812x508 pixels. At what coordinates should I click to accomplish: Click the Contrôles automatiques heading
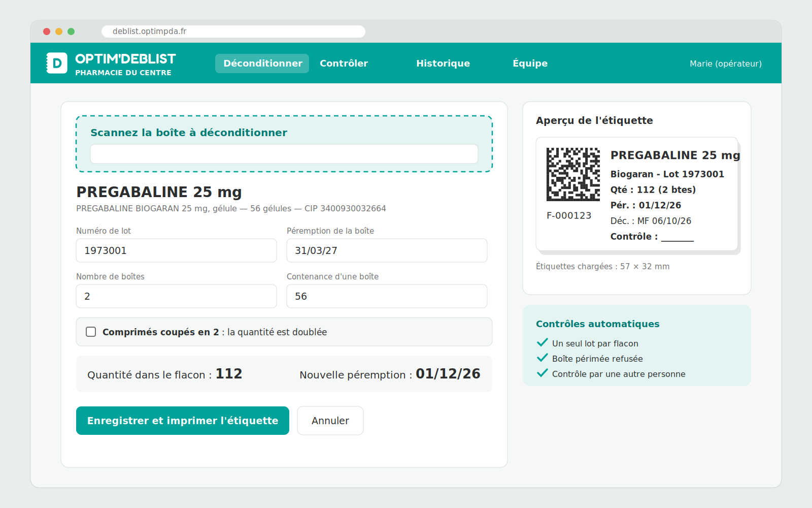598,324
